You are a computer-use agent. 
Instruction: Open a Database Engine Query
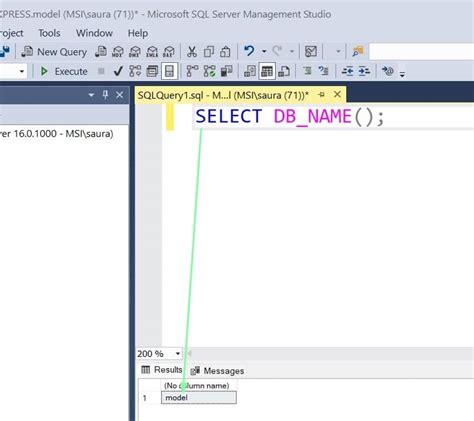tap(101, 52)
